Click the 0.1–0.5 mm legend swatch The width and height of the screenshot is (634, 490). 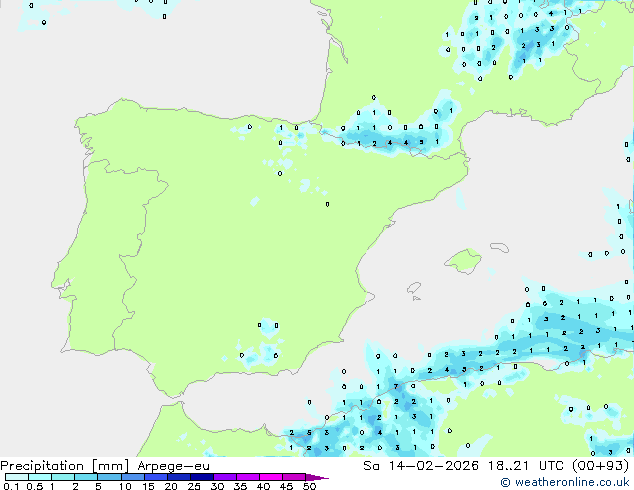tap(17, 477)
